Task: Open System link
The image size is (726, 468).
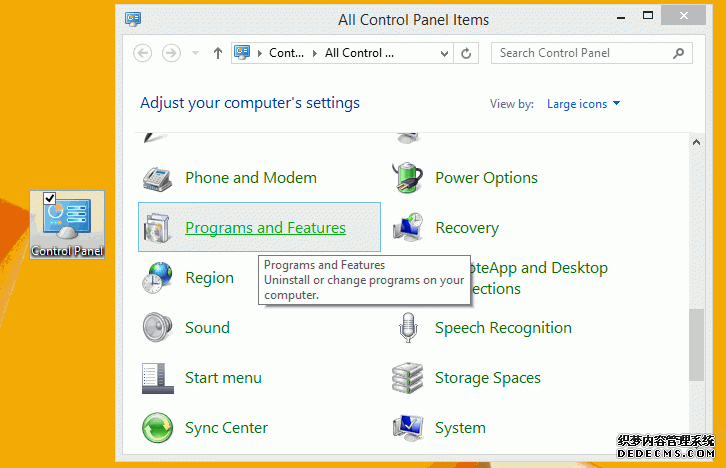Action: pyautogui.click(x=460, y=428)
